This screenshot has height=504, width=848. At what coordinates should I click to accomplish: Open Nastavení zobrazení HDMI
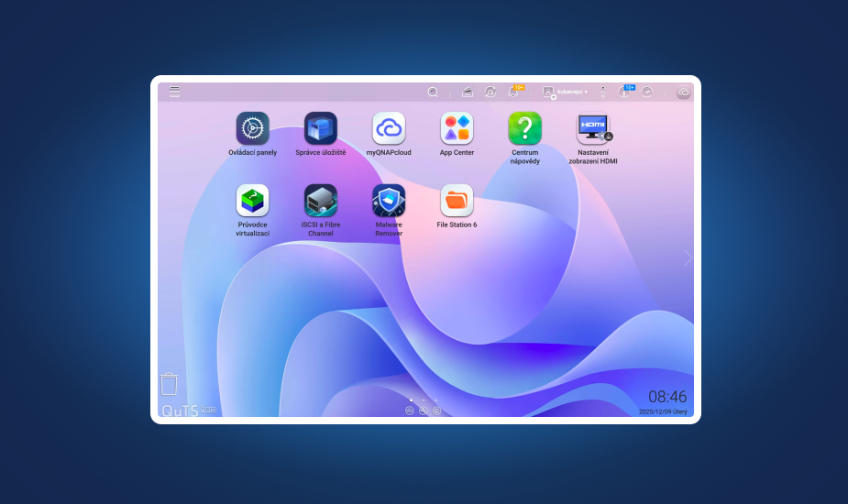click(x=593, y=128)
